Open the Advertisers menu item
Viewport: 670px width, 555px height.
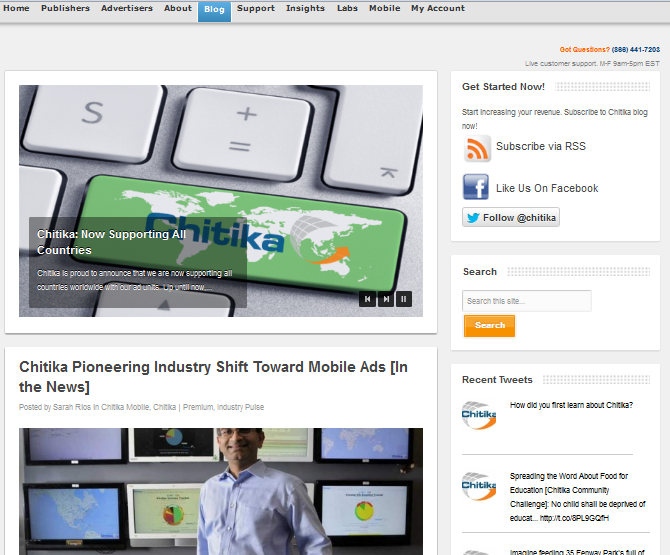[127, 9]
